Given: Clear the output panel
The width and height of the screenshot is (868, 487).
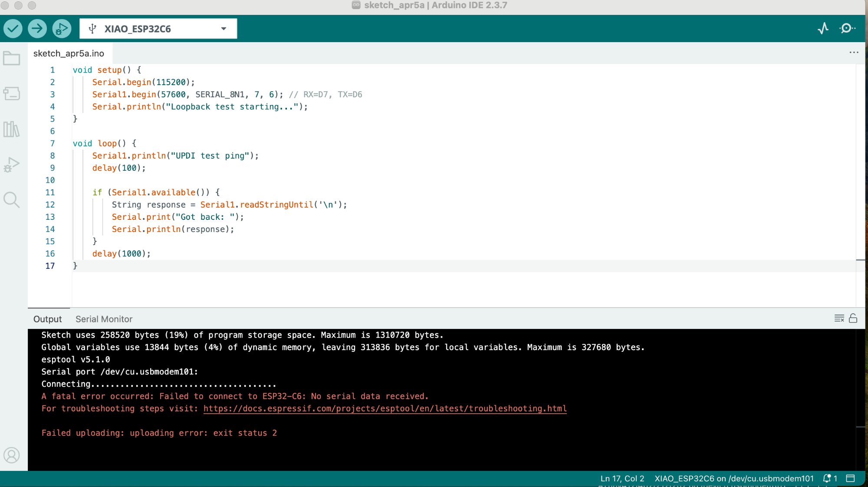Looking at the screenshot, I should pyautogui.click(x=839, y=318).
